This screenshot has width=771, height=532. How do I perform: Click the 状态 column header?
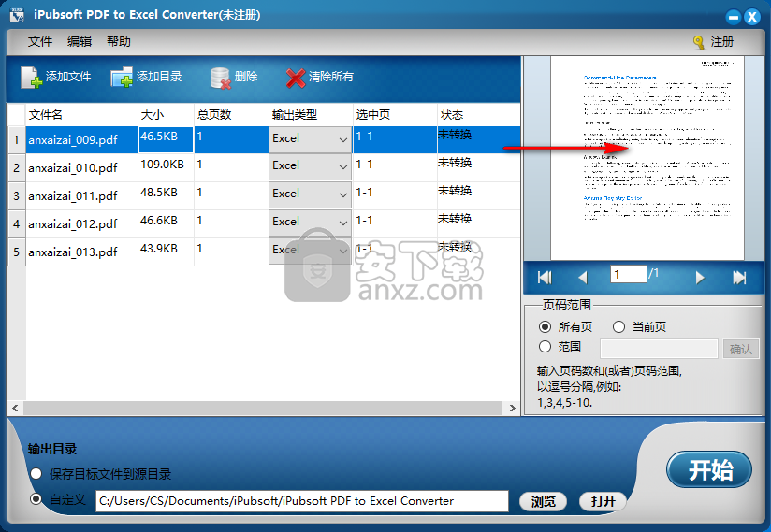(x=478, y=115)
